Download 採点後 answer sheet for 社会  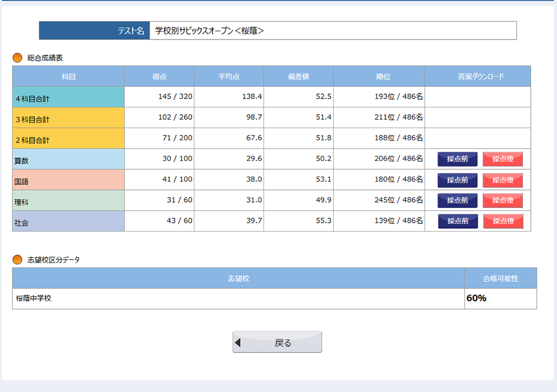tap(504, 221)
